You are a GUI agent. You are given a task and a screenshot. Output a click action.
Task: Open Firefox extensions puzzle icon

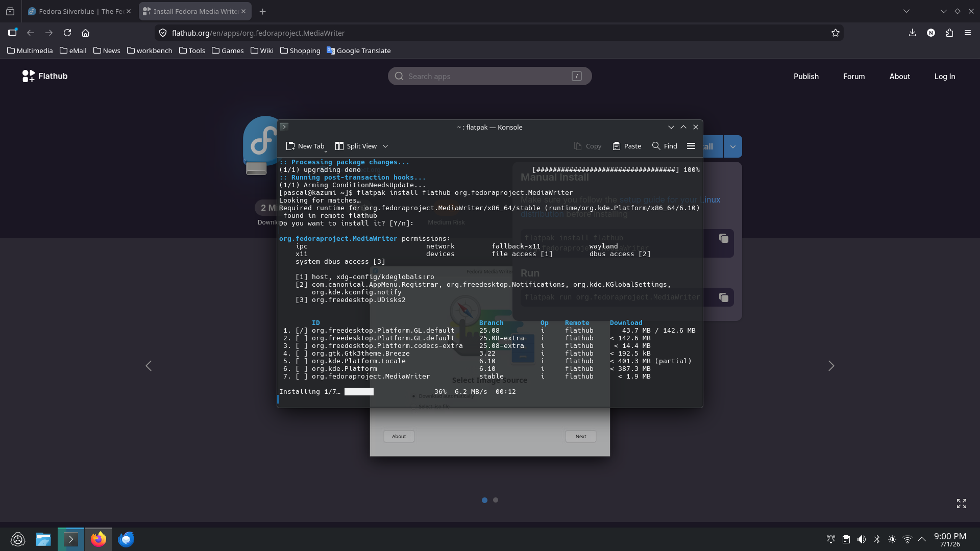pos(949,33)
